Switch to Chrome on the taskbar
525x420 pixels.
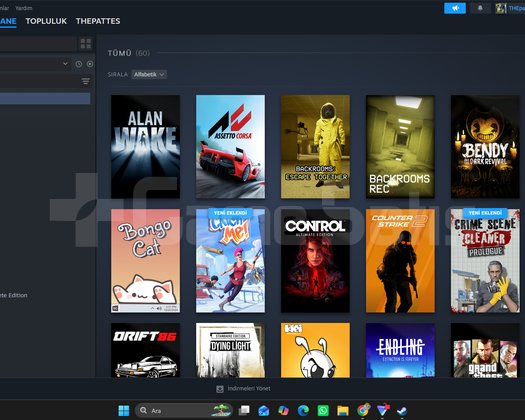363,410
